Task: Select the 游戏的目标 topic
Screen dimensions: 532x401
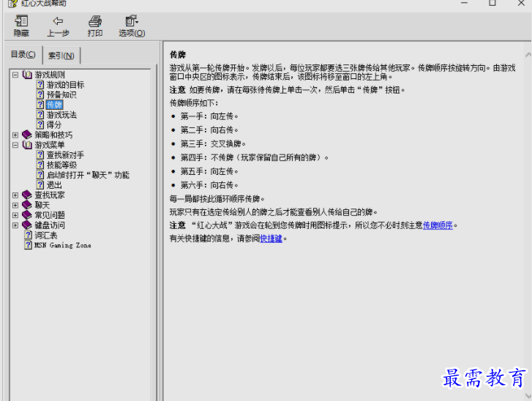Action: coord(65,85)
